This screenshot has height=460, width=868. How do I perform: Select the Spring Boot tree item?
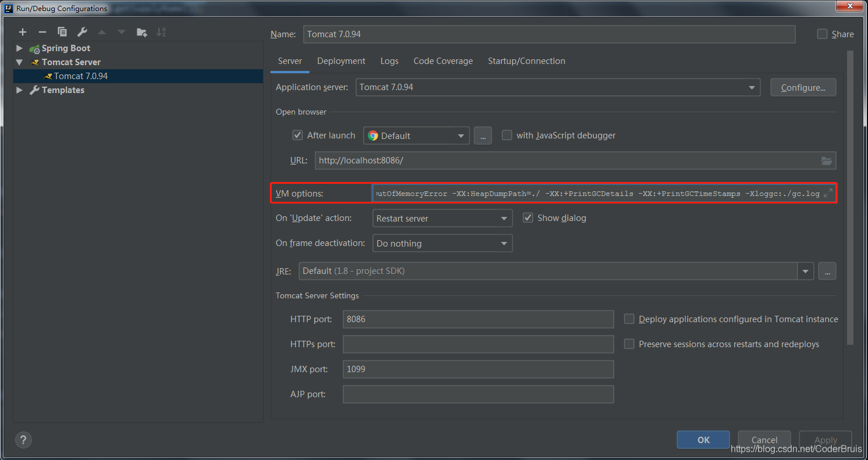click(x=66, y=48)
